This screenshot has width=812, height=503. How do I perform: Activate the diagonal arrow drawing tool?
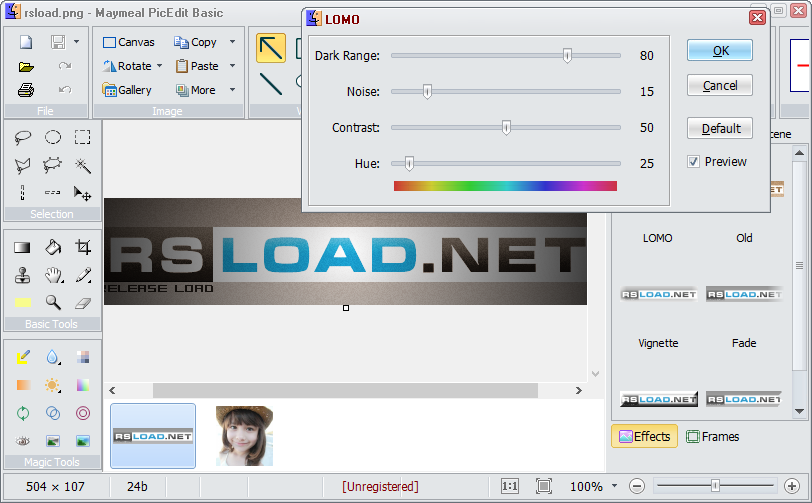pos(271,48)
